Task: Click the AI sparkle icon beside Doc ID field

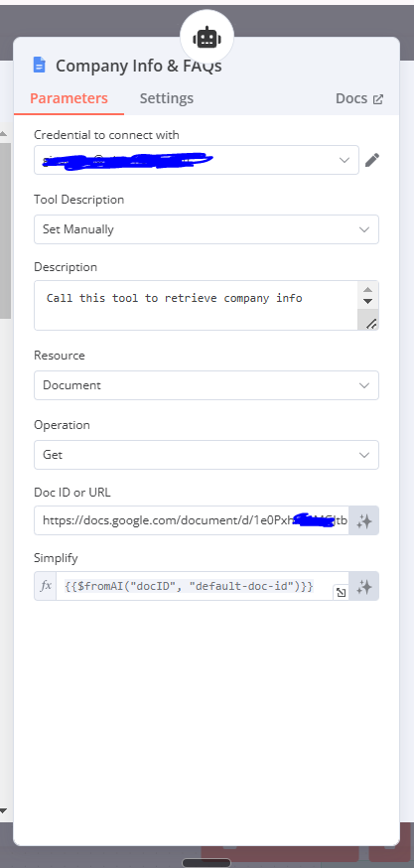Action: [x=363, y=521]
